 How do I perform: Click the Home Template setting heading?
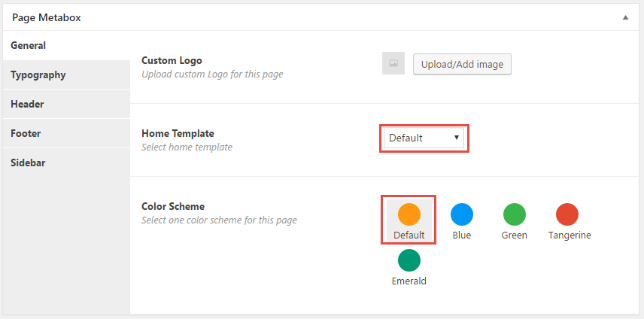[x=178, y=133]
